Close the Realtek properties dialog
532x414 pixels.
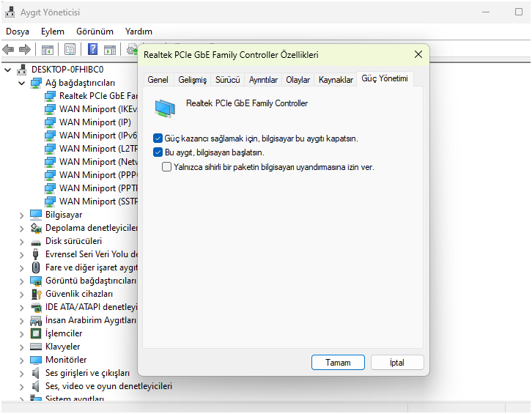(418, 54)
